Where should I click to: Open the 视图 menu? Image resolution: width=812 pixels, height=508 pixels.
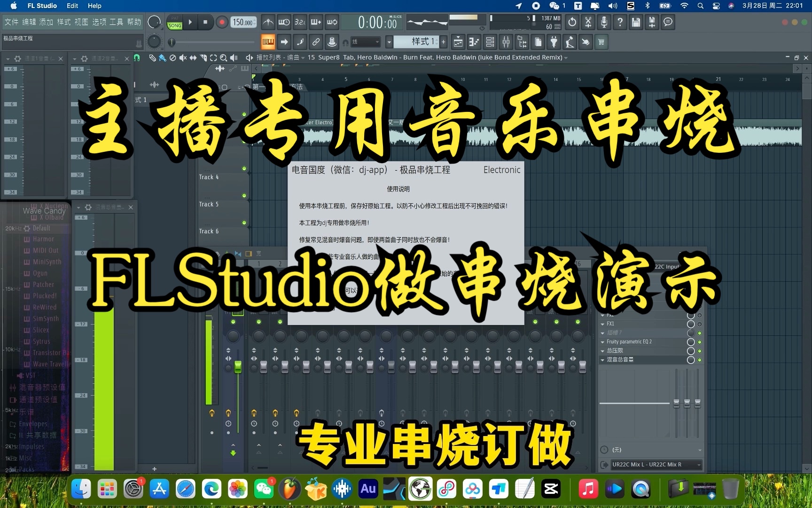81,22
